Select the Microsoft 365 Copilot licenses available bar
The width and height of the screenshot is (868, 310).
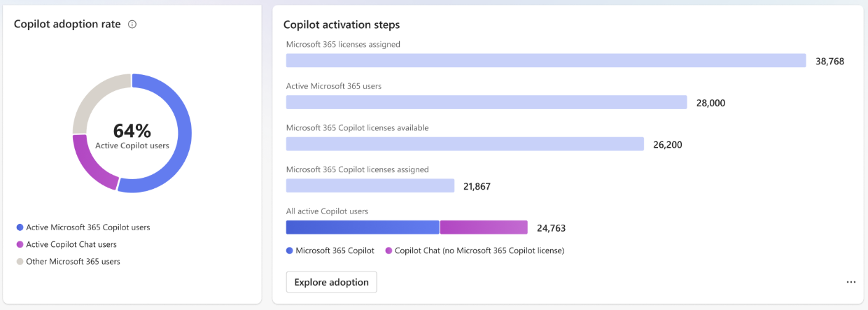click(465, 144)
